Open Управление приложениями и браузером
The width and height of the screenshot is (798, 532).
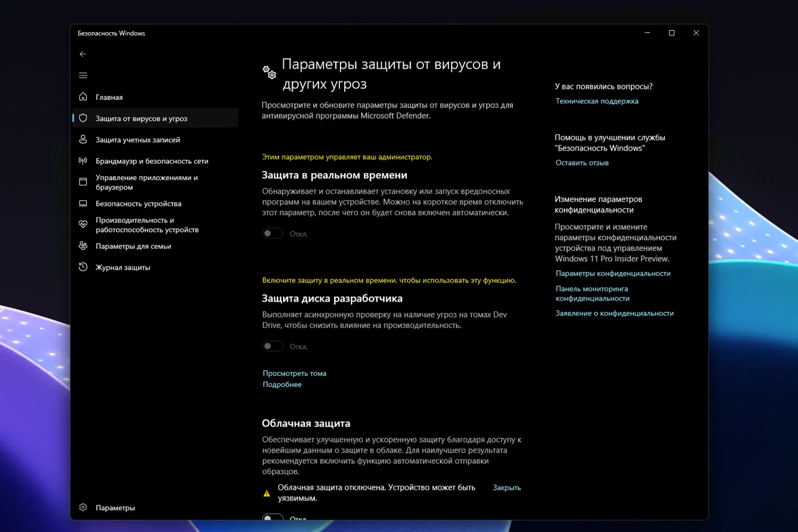pos(154,182)
